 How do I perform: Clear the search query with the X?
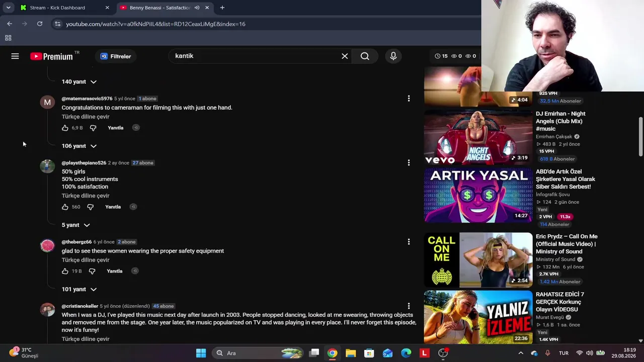[x=345, y=56]
